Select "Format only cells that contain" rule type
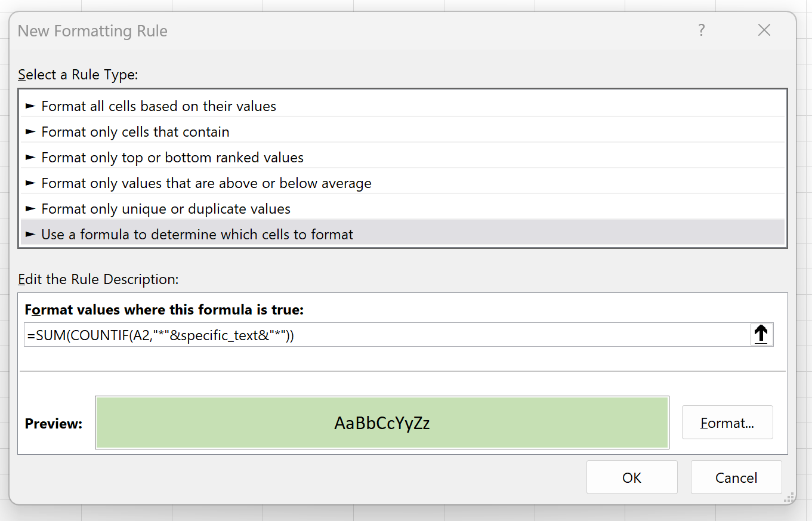Viewport: 812px width, 521px height. pos(135,131)
